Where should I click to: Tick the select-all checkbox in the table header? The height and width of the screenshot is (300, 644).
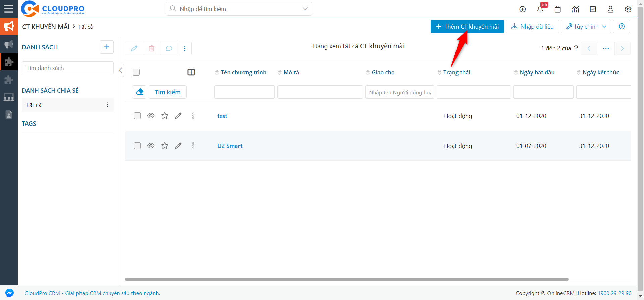coord(136,72)
